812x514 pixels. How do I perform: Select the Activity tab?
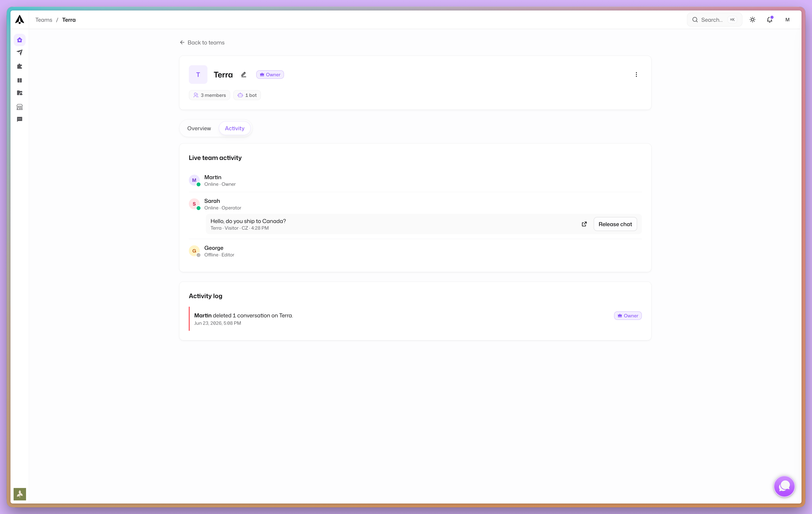click(234, 128)
